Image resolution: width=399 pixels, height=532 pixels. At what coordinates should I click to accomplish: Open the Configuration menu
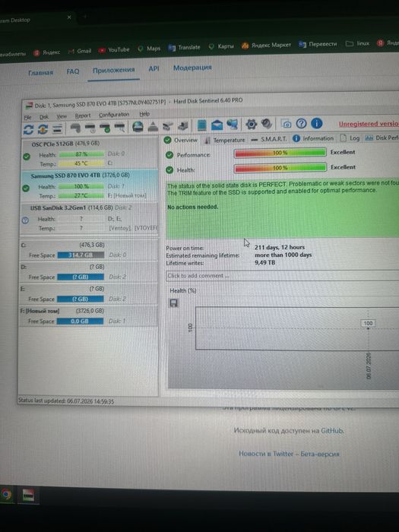click(x=114, y=115)
